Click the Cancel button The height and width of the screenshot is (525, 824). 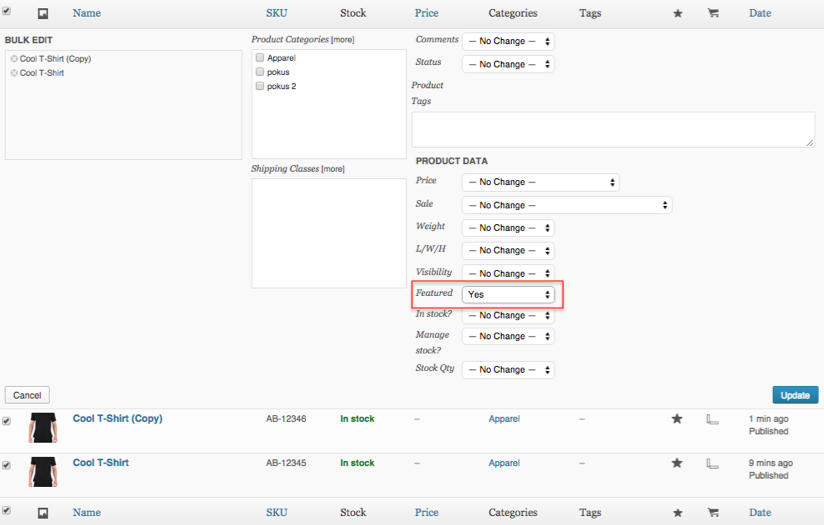tap(27, 395)
